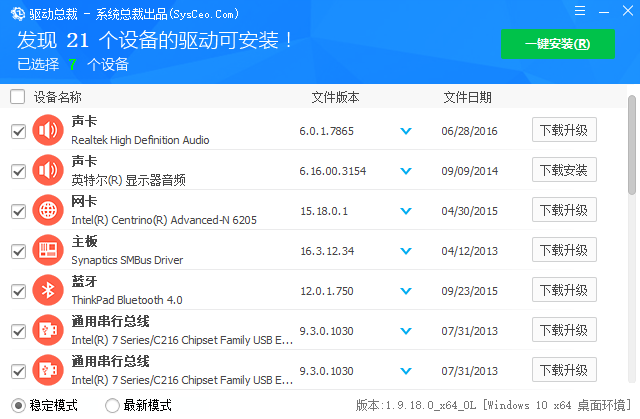Screen dimensions: 640x419
Task: Click the date 04/12/2013
Action: 469,251
